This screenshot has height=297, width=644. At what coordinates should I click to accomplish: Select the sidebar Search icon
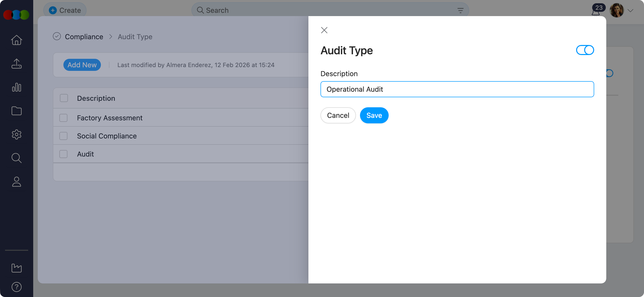coord(16,158)
